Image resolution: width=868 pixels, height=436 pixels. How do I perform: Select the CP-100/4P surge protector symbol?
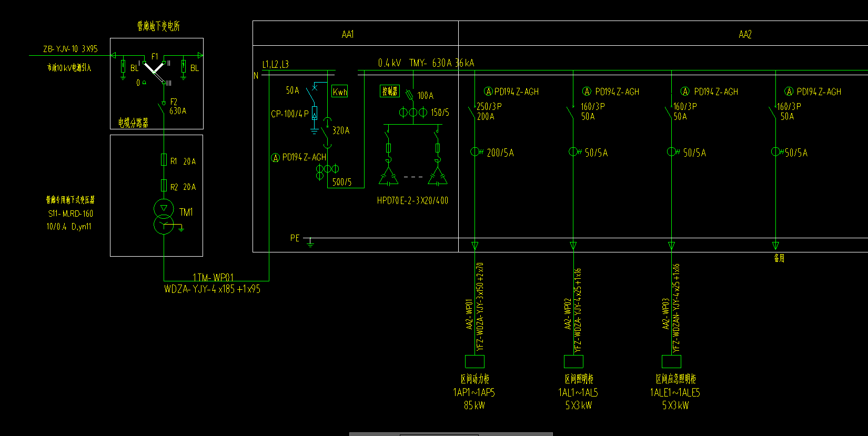point(315,113)
